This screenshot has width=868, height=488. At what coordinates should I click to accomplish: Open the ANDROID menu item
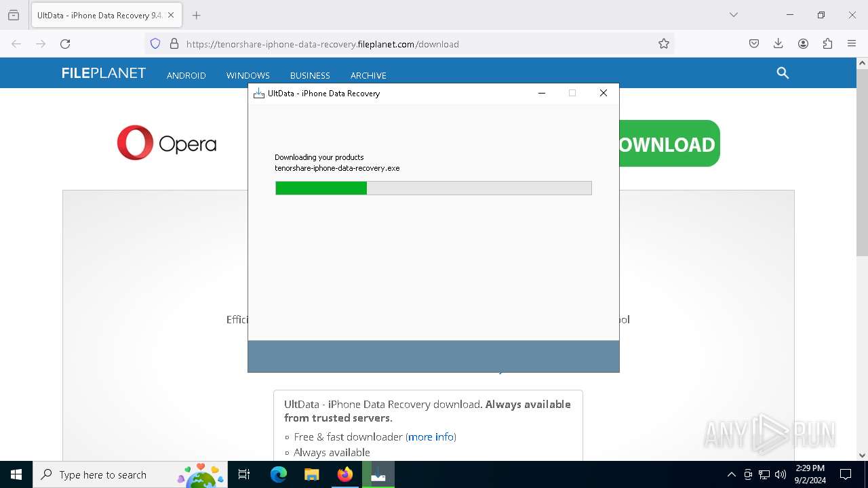186,75
